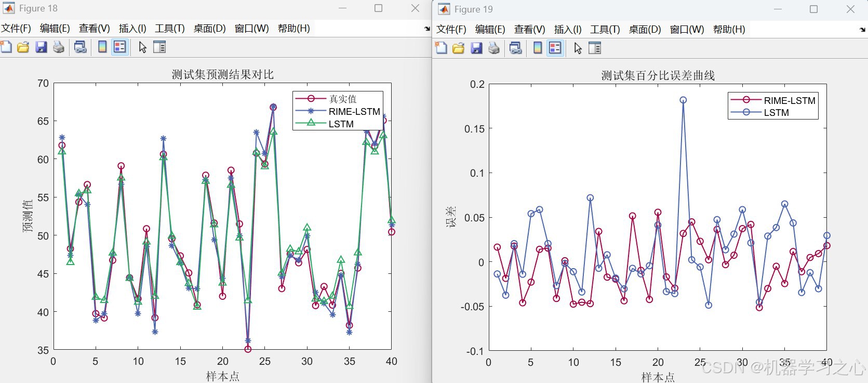Click y-axis label 预测值 in Figure 18
This screenshot has width=868, height=383.
pyautogui.click(x=28, y=216)
